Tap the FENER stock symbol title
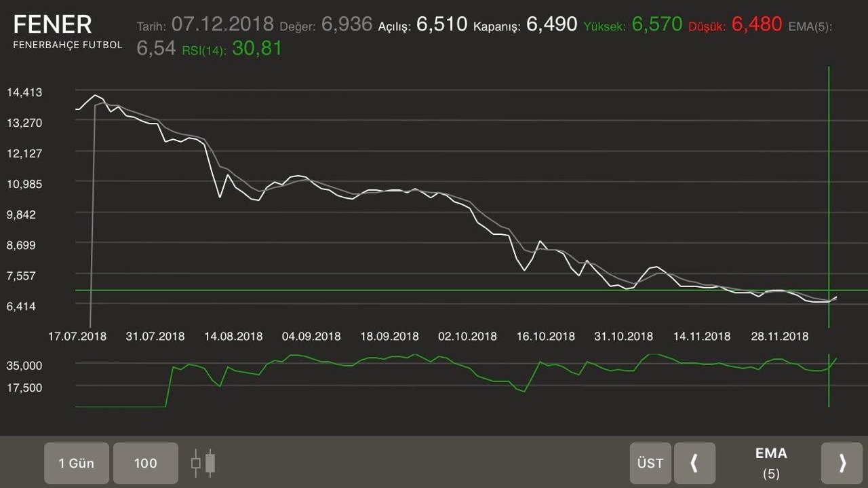The image size is (868, 488). pyautogui.click(x=52, y=24)
